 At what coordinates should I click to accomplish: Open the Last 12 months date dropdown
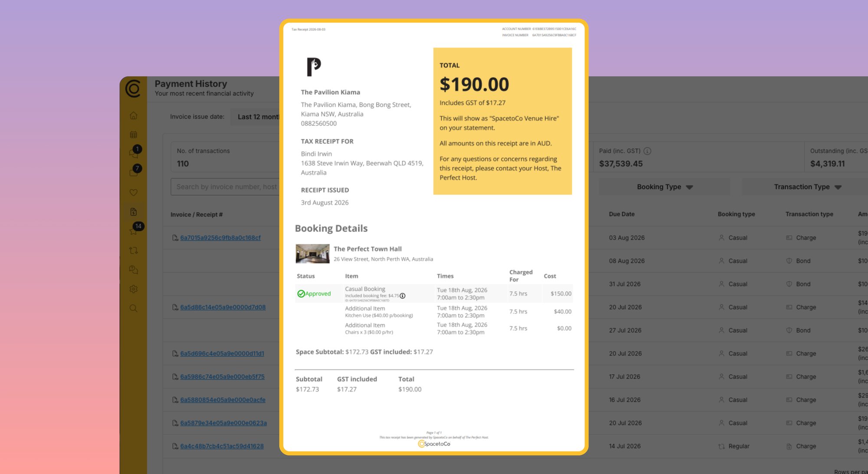click(x=256, y=117)
